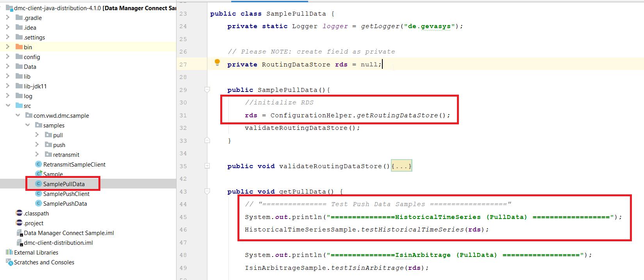Click the yellow lightbulb quick-fix icon
This screenshot has height=280, width=644.
218,62
